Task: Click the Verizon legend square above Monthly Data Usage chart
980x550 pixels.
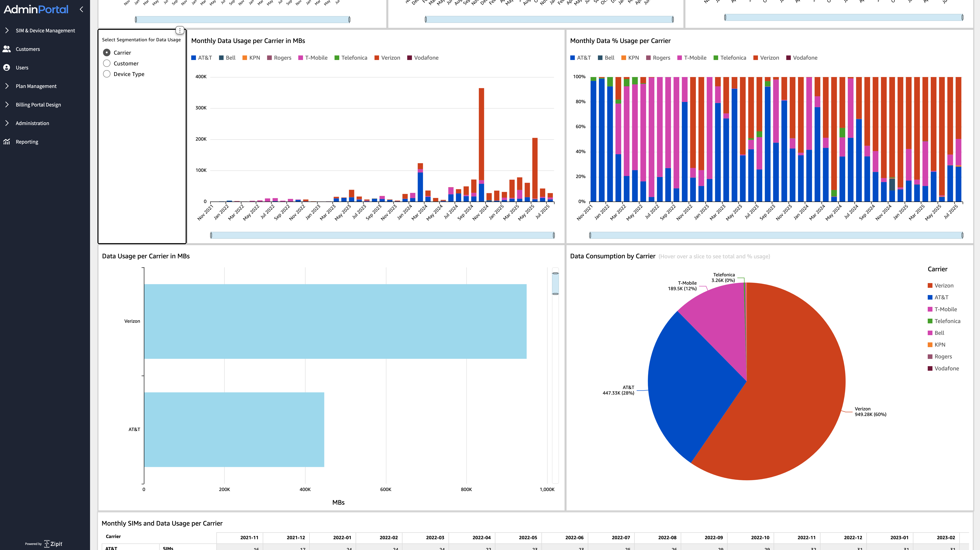Action: [x=377, y=57]
